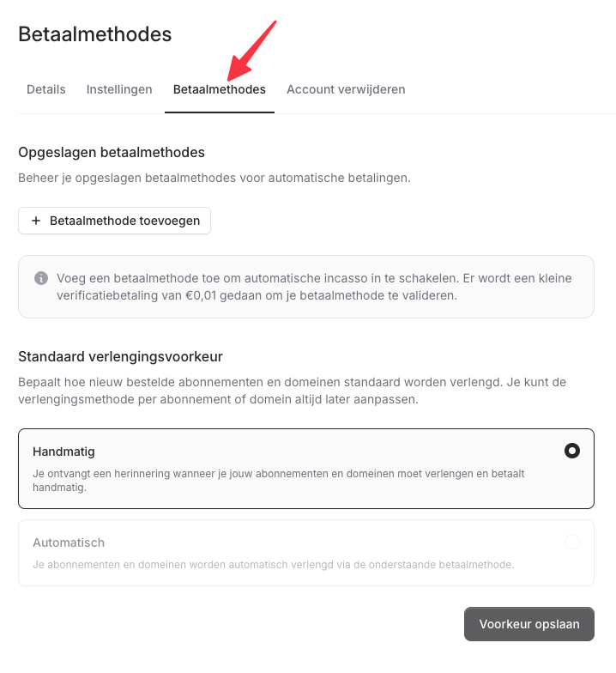
Task: Click the Standaard verlengingsvoorkeur heading
Action: 120,355
